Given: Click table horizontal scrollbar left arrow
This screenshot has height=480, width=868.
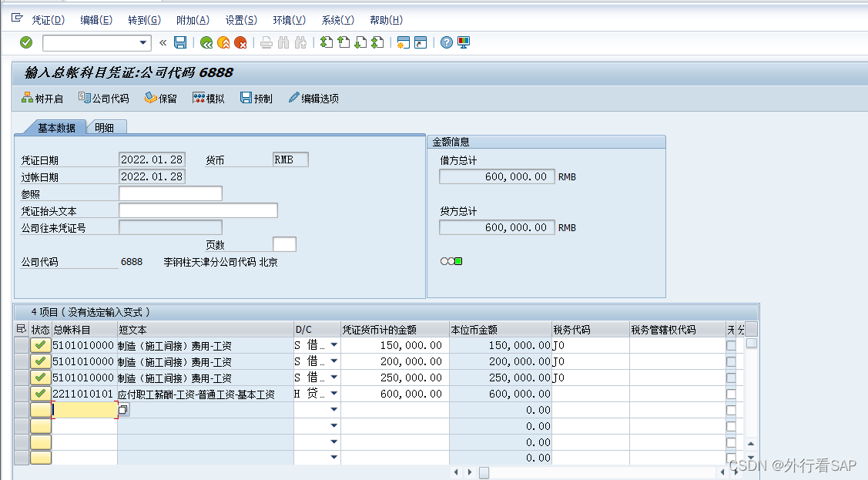Looking at the screenshot, I should 456,472.
